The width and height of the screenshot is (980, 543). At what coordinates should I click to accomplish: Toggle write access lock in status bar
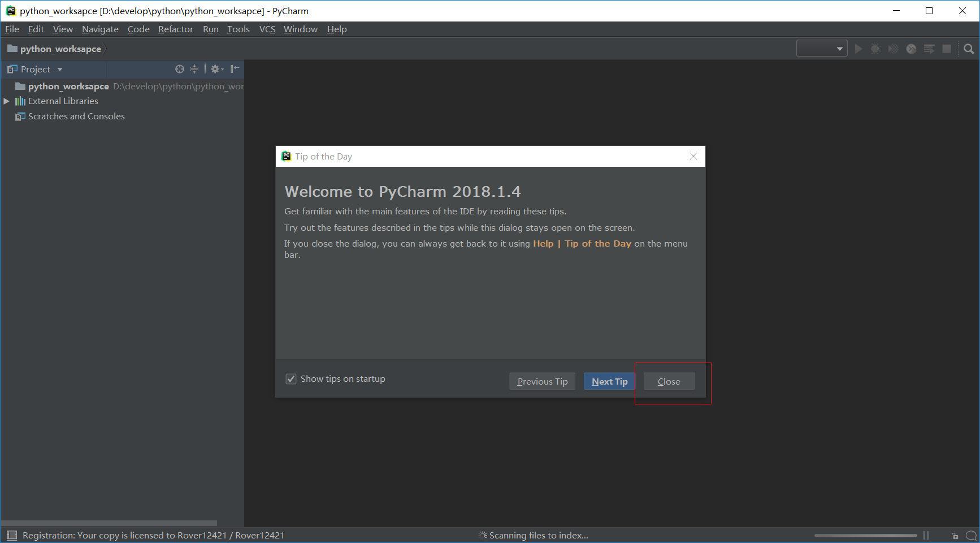pos(955,535)
